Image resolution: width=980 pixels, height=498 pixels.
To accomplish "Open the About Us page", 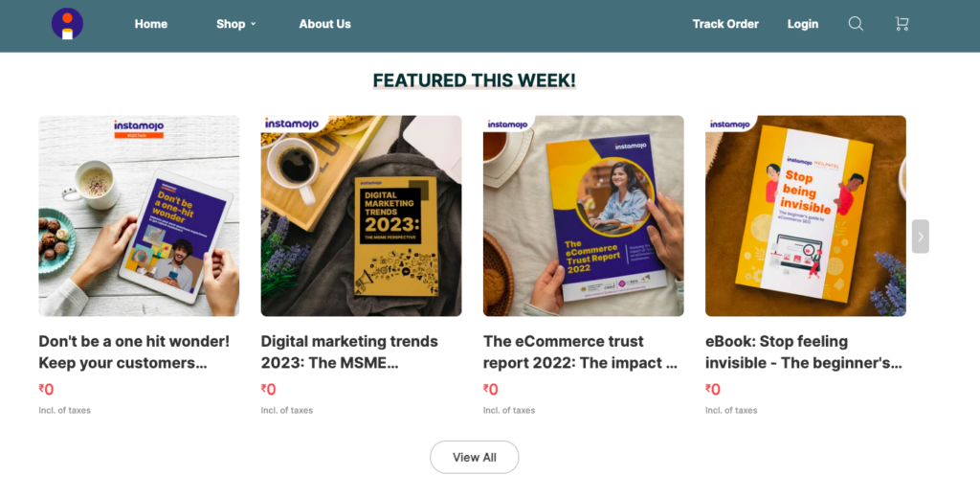I will coord(324,24).
